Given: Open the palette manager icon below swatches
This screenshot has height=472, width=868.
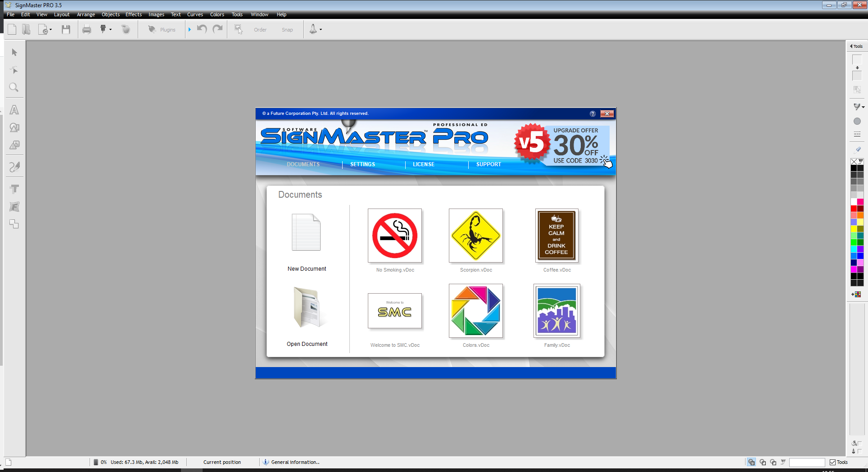Looking at the screenshot, I should pyautogui.click(x=856, y=294).
